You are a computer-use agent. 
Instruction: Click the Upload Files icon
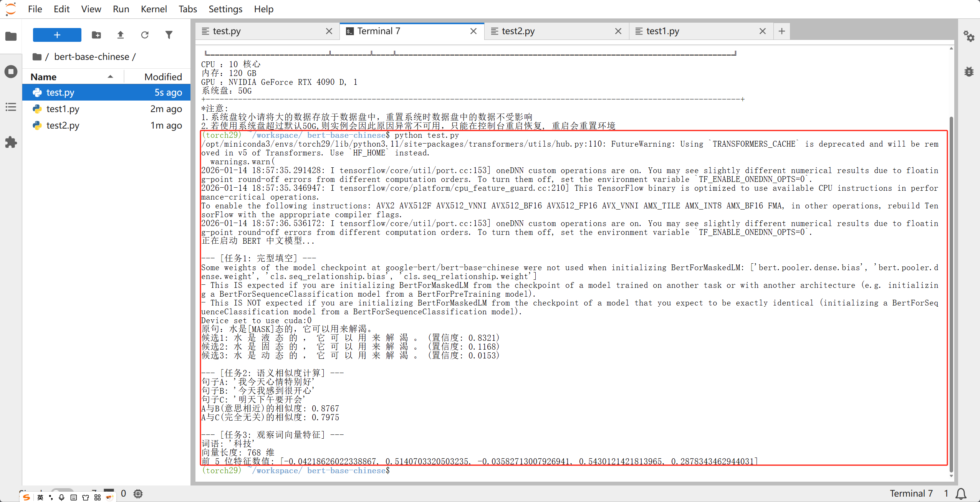pos(121,35)
